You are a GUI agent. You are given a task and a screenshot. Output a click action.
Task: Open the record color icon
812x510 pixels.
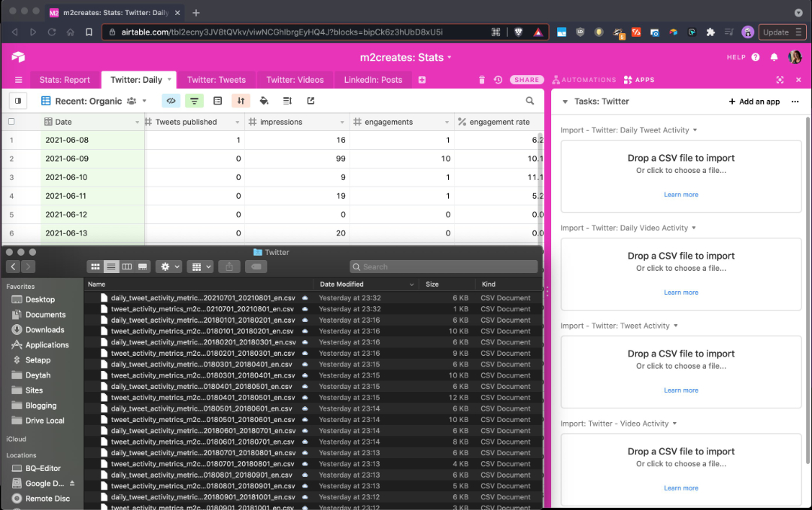264,100
